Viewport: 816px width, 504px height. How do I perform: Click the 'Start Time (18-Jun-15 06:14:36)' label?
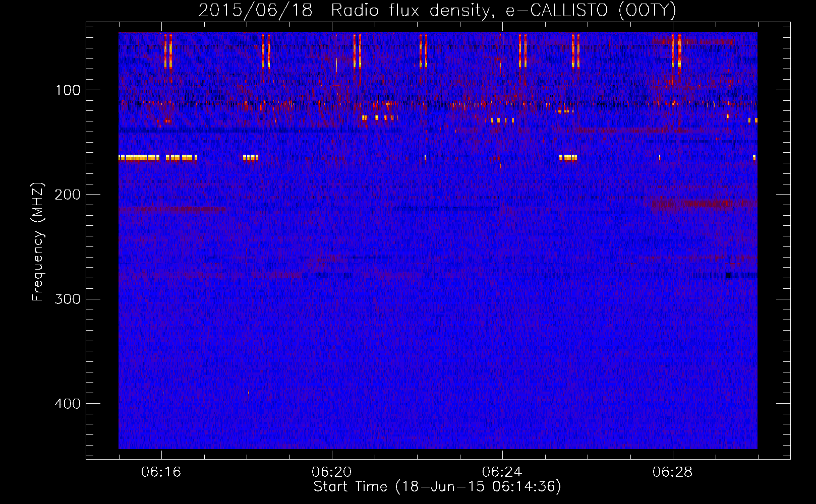coord(437,487)
